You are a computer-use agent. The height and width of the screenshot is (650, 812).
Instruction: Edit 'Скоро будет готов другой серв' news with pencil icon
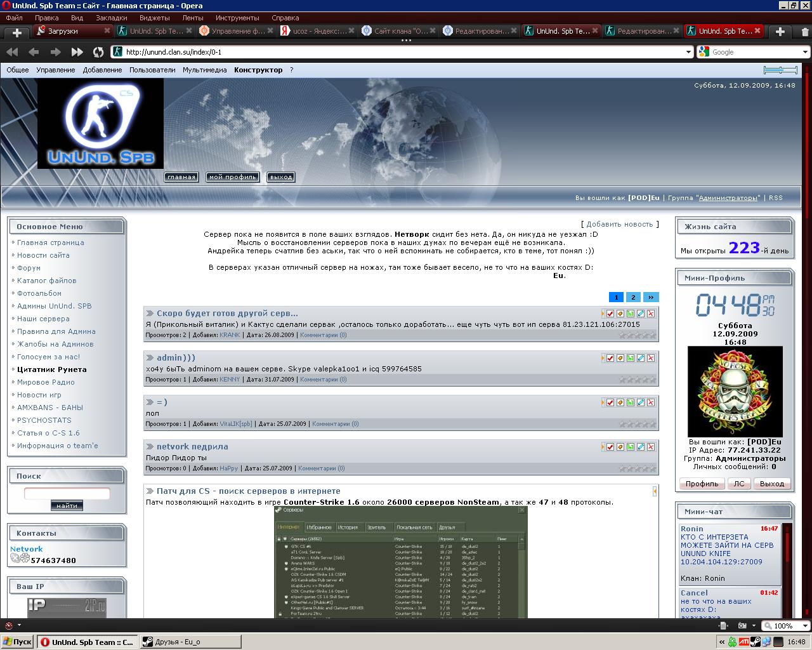click(x=641, y=314)
